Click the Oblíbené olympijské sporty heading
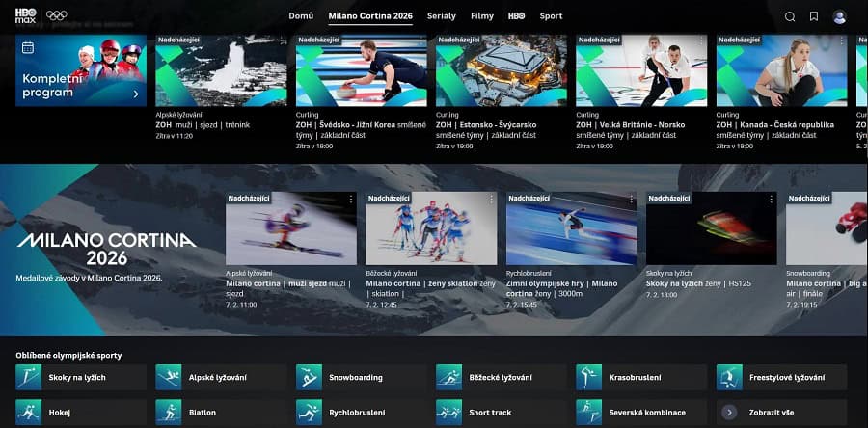This screenshot has width=868, height=428. click(68, 355)
